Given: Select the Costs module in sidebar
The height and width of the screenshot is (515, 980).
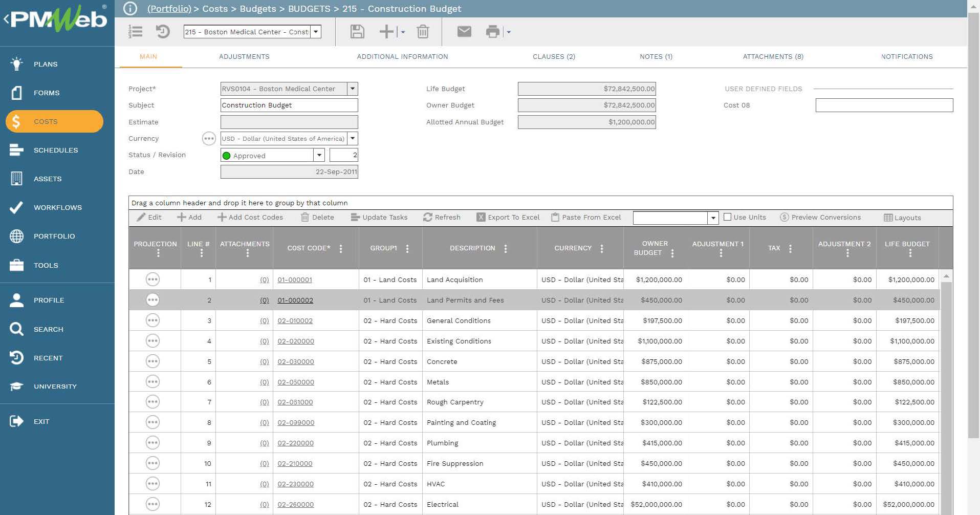Looking at the screenshot, I should [x=54, y=121].
